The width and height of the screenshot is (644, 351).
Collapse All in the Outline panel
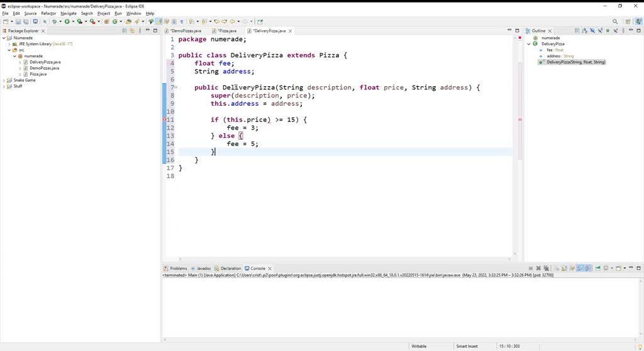click(x=577, y=31)
